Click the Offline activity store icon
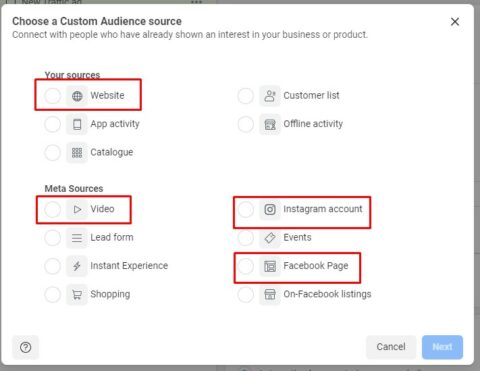The width and height of the screenshot is (480, 371). (270, 124)
